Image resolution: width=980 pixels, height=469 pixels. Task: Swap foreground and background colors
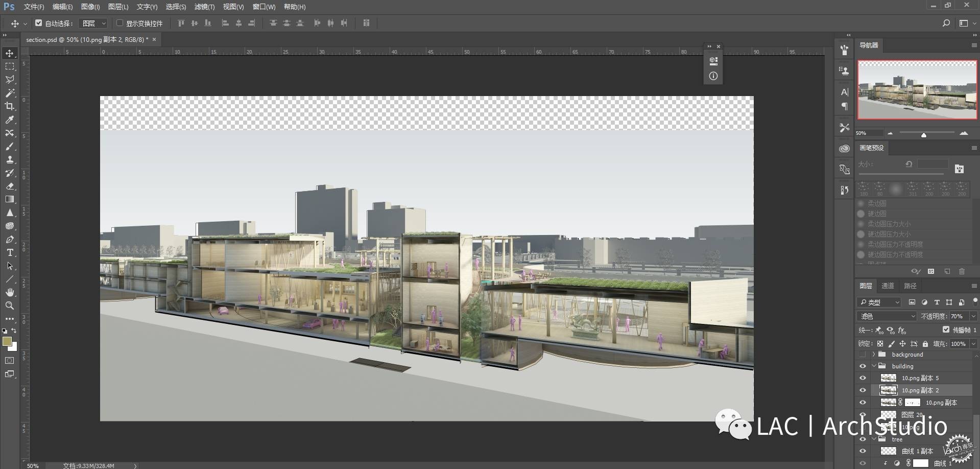pyautogui.click(x=14, y=331)
